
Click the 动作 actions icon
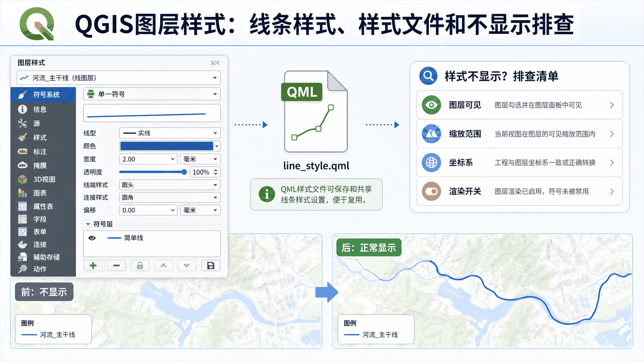pos(23,269)
